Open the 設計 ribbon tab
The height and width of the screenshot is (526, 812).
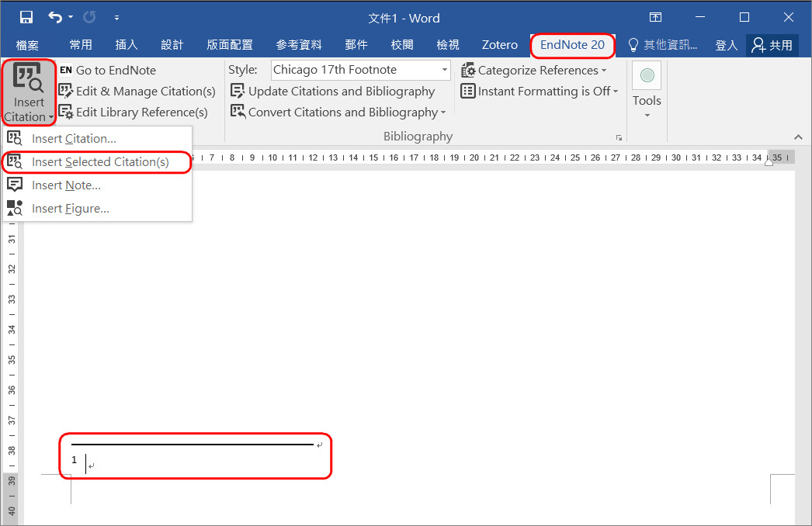pos(172,45)
